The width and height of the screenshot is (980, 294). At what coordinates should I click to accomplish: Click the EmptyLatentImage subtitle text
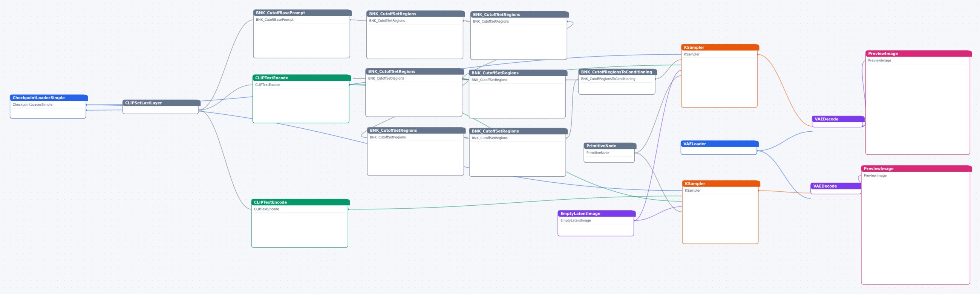(x=576, y=220)
